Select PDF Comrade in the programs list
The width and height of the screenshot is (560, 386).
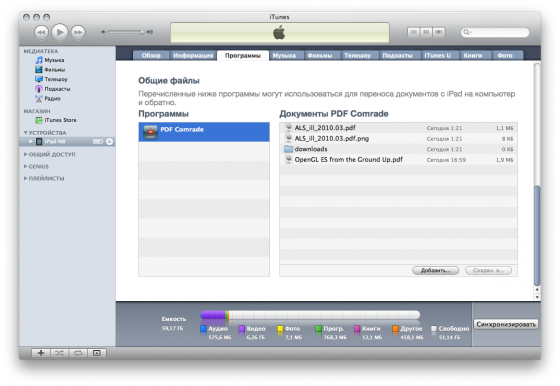(204, 132)
